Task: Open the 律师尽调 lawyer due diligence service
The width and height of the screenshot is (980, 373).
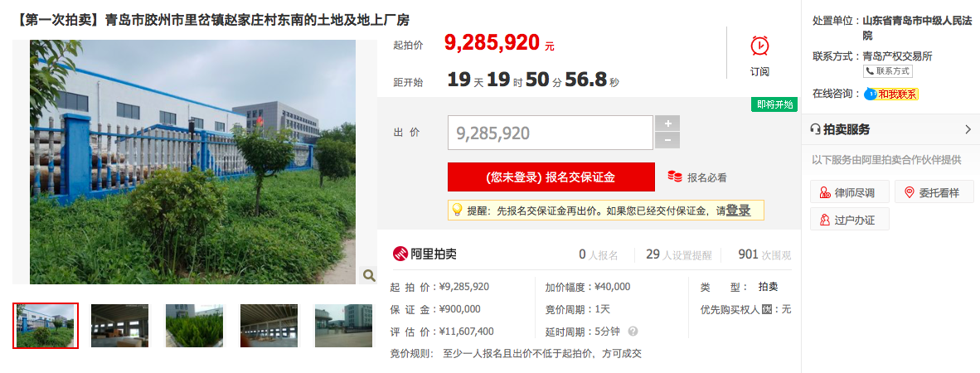Action: [849, 192]
